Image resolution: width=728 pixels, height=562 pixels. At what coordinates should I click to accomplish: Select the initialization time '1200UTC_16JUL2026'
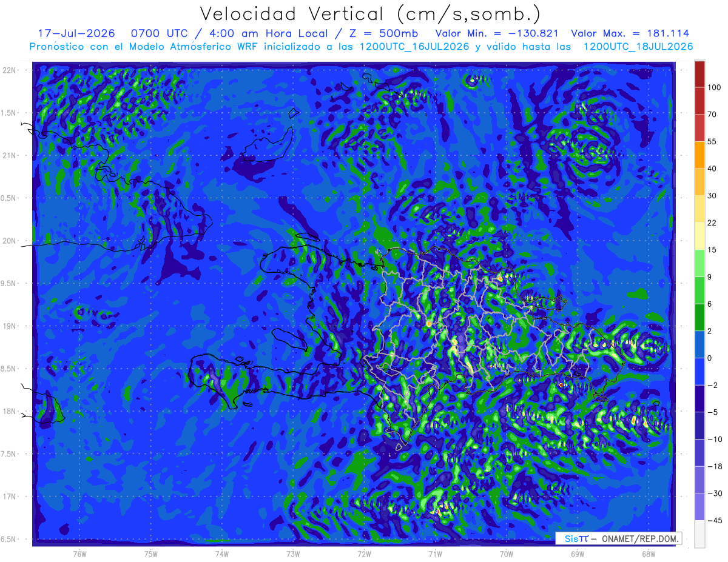[414, 47]
